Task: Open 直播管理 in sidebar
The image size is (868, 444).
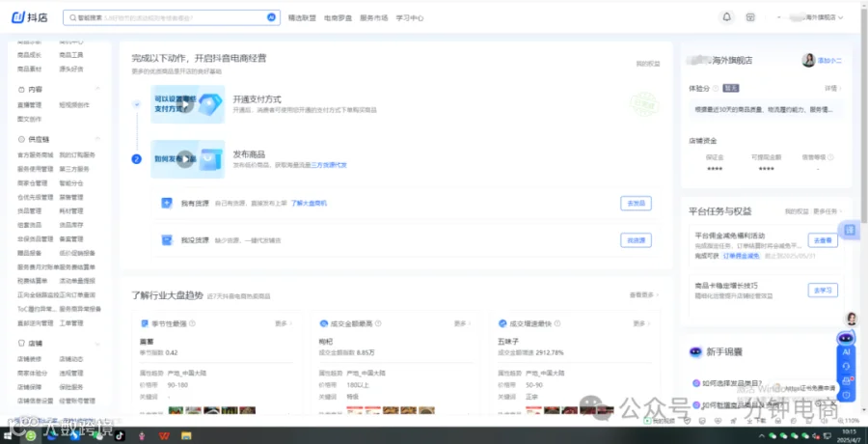Action: point(29,105)
